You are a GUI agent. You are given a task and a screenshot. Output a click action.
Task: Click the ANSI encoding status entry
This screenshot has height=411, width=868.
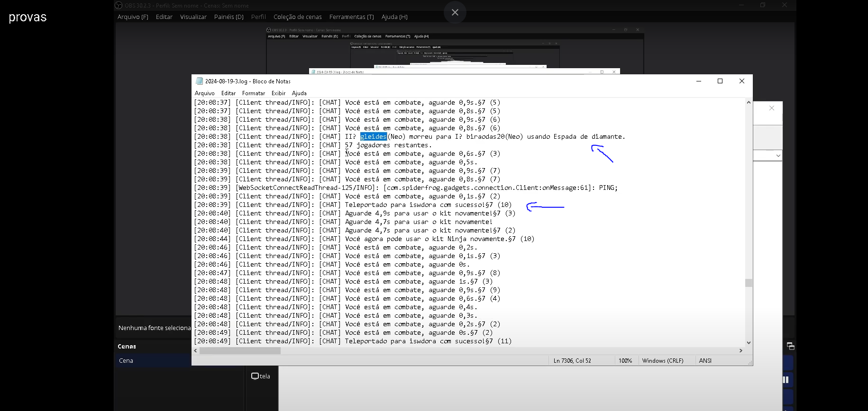click(x=705, y=361)
